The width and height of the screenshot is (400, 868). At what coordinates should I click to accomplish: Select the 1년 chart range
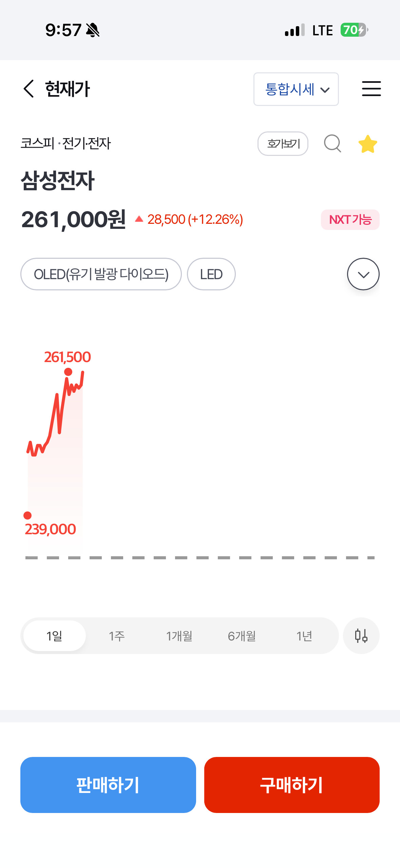304,636
